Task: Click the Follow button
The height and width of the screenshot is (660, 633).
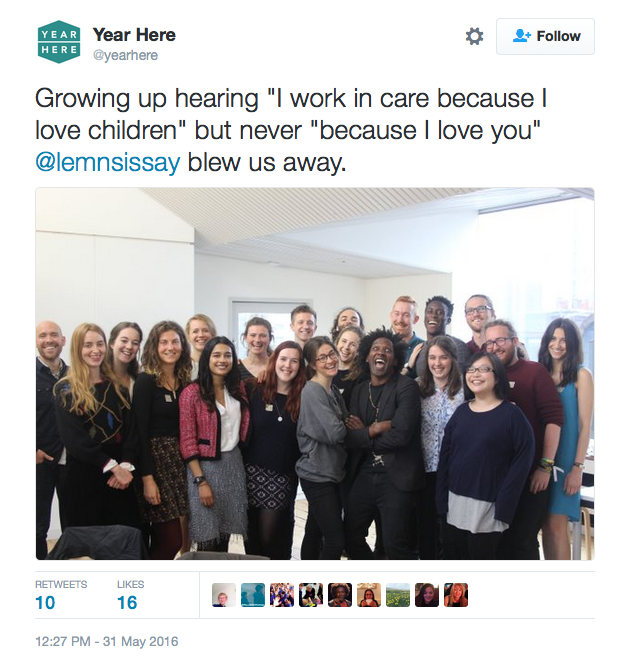Action: [x=545, y=36]
